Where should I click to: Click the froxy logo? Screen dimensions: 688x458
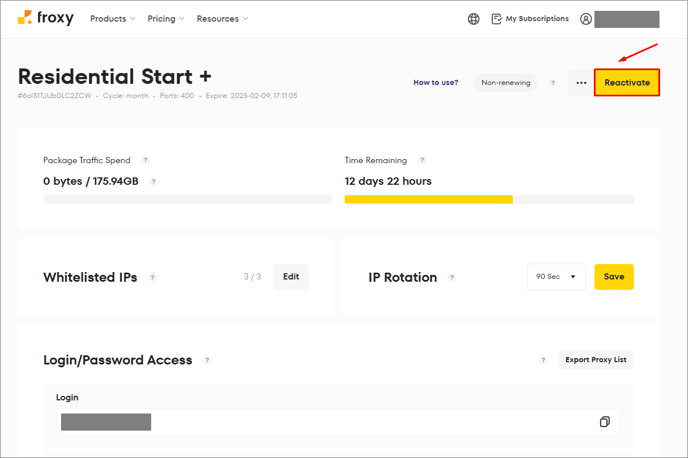click(x=46, y=18)
